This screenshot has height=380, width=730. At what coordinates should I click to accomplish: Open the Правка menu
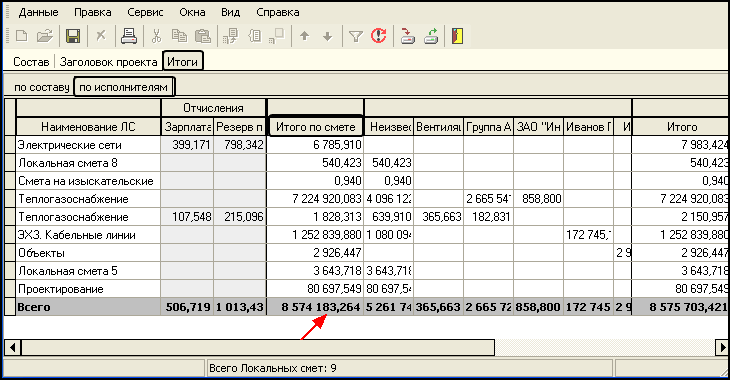point(93,12)
